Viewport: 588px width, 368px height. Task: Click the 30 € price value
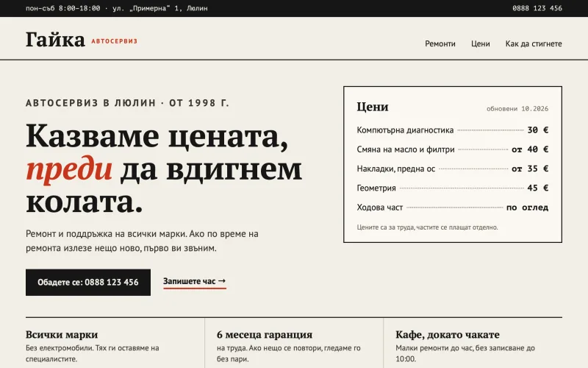point(538,130)
